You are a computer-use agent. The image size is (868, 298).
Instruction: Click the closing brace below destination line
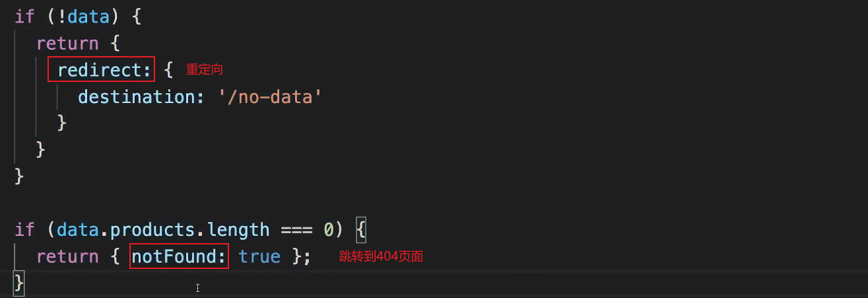pos(62,124)
